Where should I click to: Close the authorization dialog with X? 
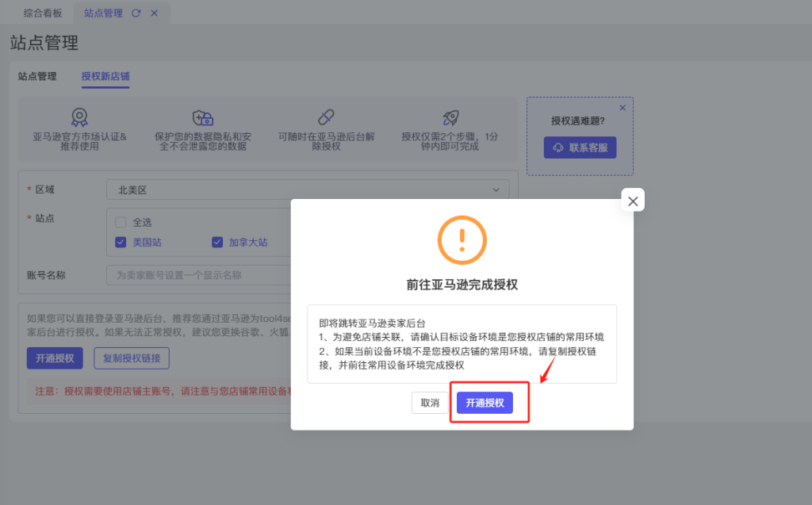[633, 201]
